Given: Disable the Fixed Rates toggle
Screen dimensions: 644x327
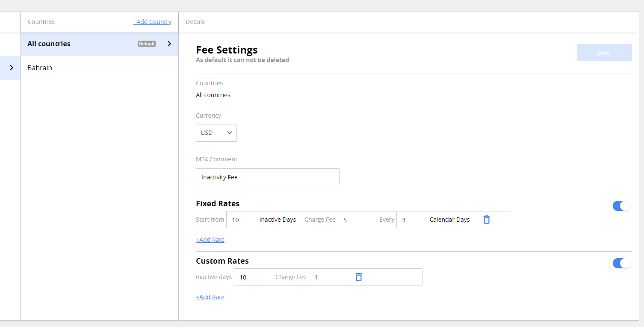Looking at the screenshot, I should click(x=621, y=205).
